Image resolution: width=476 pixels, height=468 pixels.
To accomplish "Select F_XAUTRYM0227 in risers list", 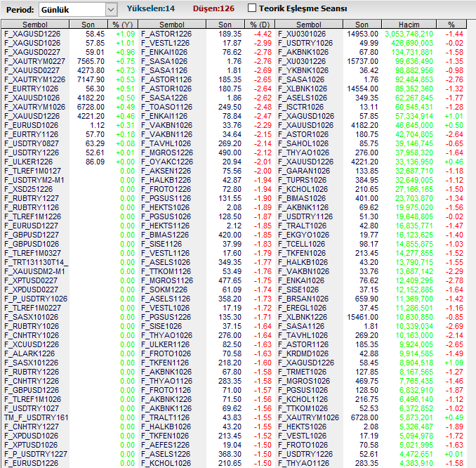I will coord(34,61).
